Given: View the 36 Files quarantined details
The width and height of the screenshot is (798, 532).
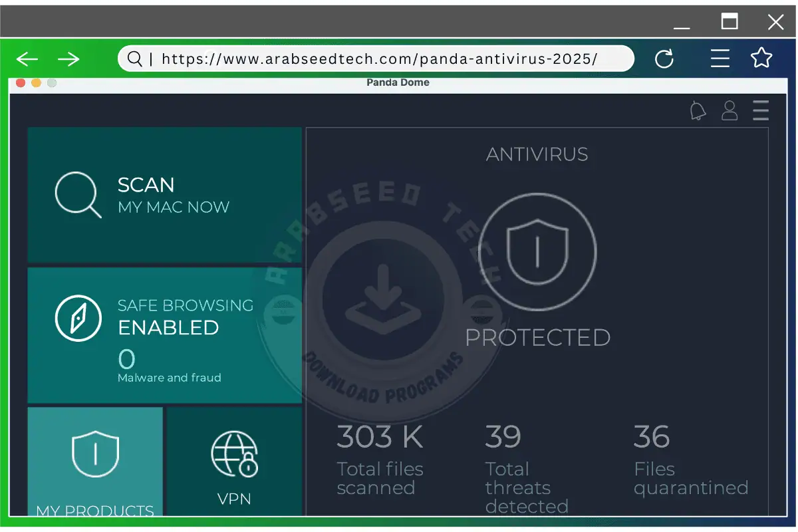Looking at the screenshot, I should coord(692,459).
